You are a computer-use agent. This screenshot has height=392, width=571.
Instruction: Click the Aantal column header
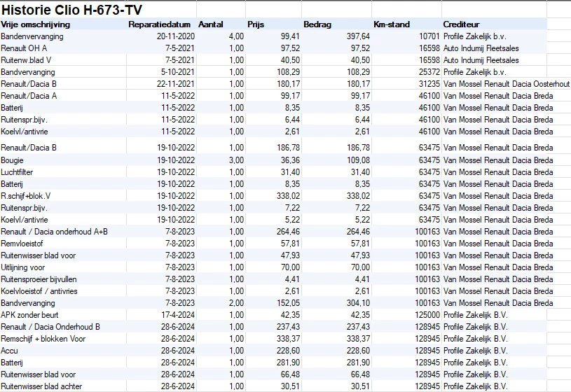pyautogui.click(x=210, y=24)
